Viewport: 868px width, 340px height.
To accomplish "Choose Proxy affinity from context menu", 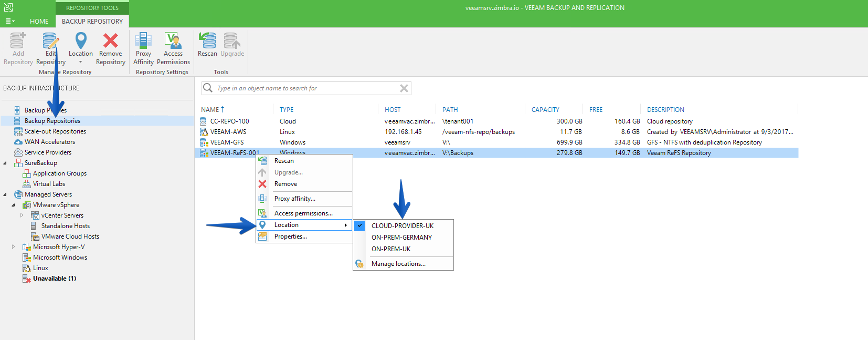I will coord(295,199).
